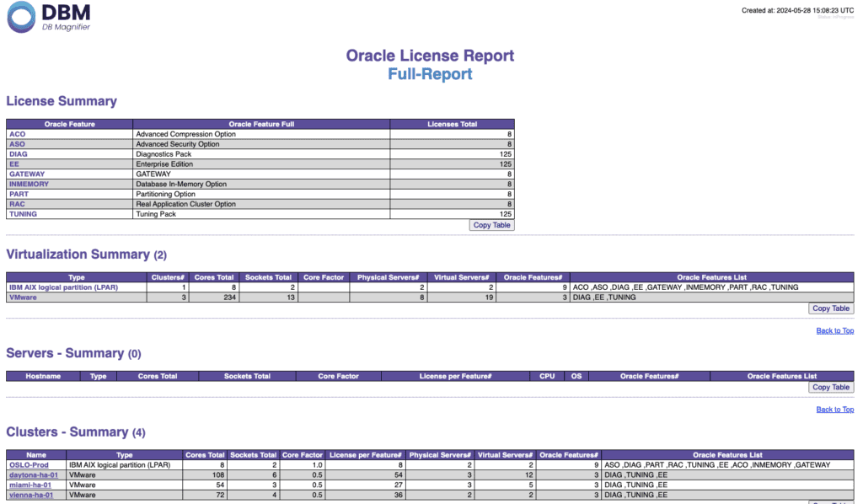Click the Hostname column header in Servers Summary
This screenshot has width=863, height=504.
coord(43,376)
